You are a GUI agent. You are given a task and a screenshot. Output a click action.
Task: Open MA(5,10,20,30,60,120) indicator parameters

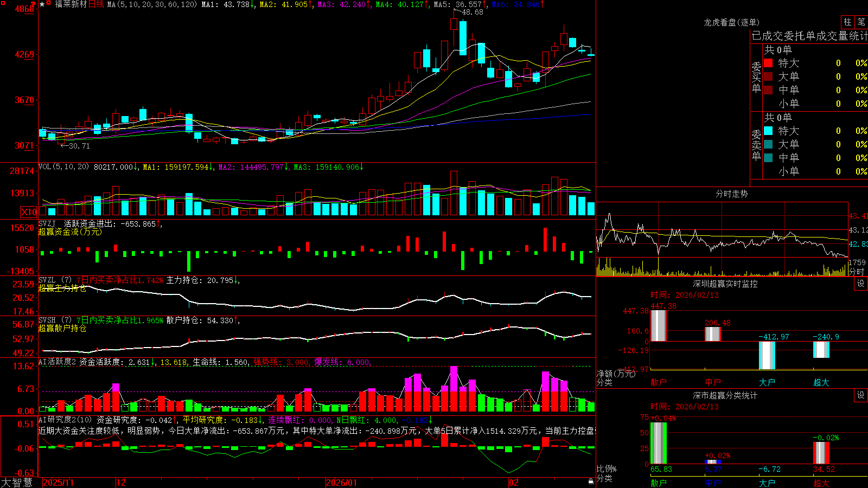click(152, 4)
